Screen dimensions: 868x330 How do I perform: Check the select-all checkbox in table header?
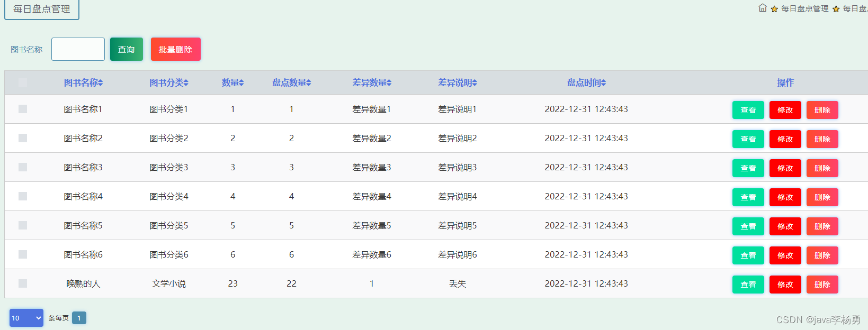click(x=23, y=82)
